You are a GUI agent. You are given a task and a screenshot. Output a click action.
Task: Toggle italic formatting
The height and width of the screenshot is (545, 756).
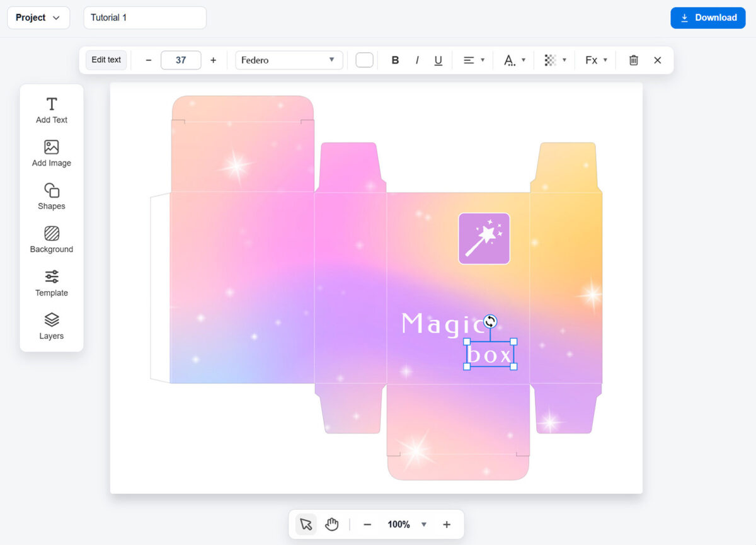pos(417,60)
